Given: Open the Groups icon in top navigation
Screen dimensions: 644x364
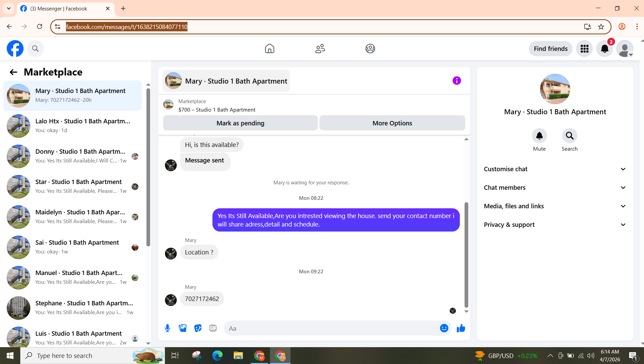Looking at the screenshot, I should point(370,49).
